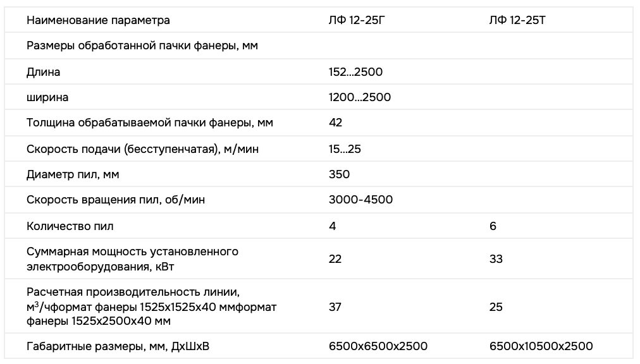
Task: Click the ширина row label
Action: tap(47, 97)
